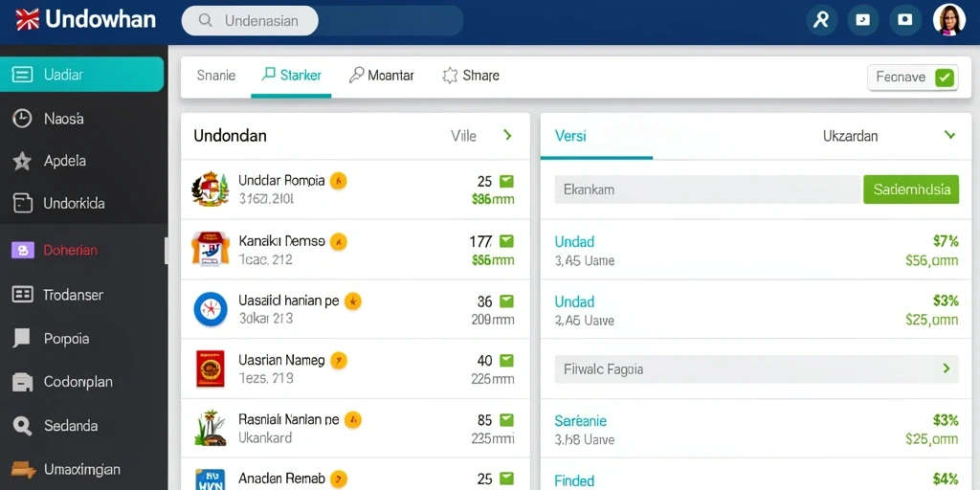
Task: Expand the Ville chevron in Undondan panel
Action: [507, 135]
